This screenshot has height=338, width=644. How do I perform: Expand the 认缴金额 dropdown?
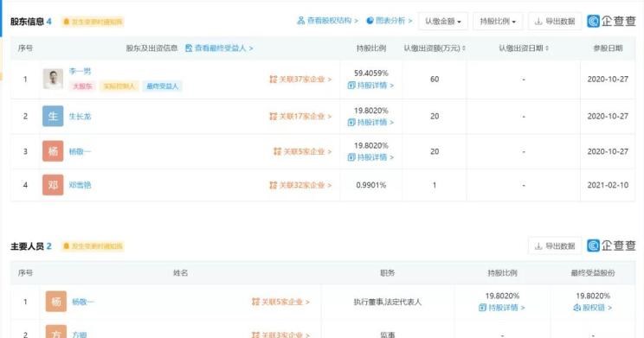coord(443,22)
